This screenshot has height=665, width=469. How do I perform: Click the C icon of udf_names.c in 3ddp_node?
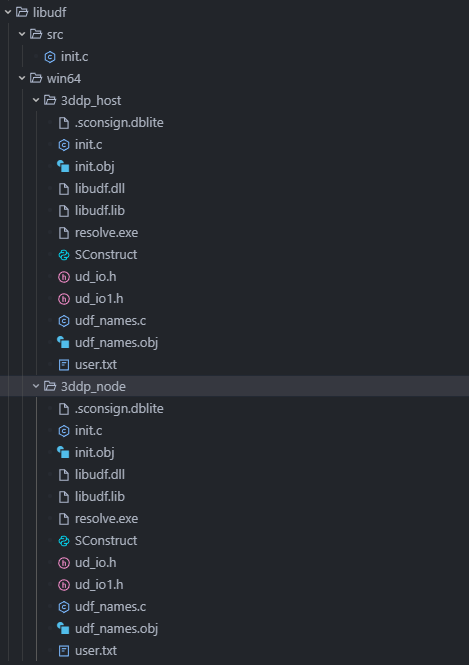point(64,607)
